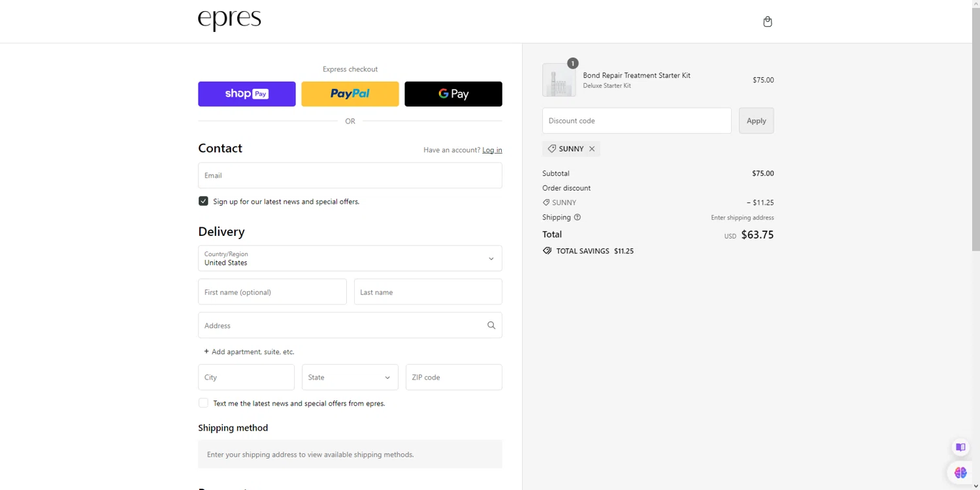Click the plus icon to add apartment
Image resolution: width=980 pixels, height=490 pixels.
pyautogui.click(x=206, y=351)
